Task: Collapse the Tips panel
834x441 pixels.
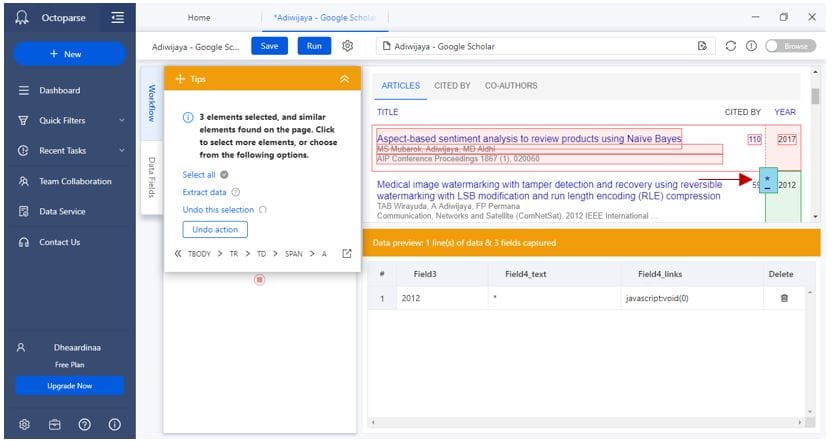Action: 345,79
